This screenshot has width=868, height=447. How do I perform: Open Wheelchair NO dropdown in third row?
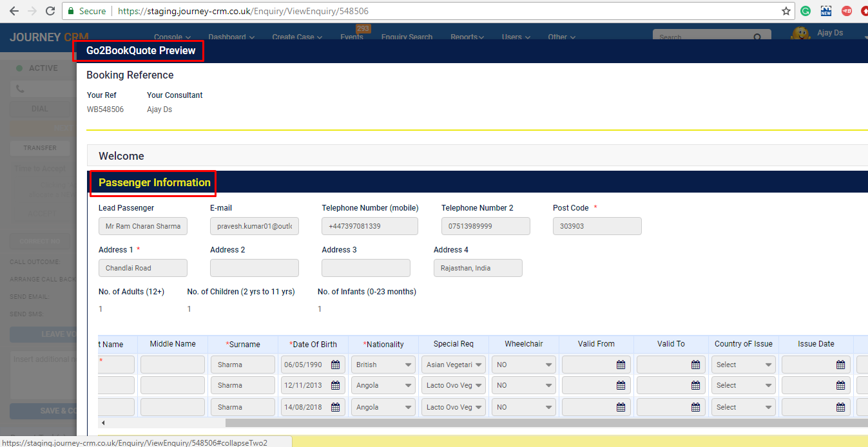coord(524,407)
